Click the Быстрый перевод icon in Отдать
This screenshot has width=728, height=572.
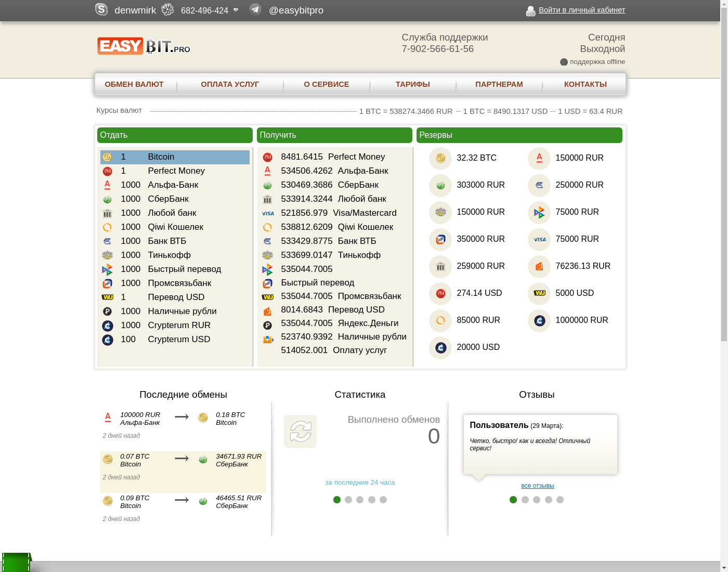coord(107,269)
